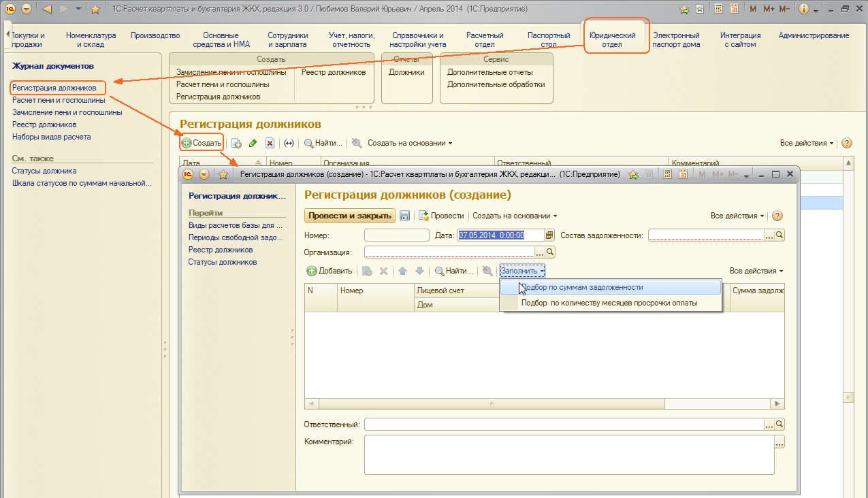Click magnifier icon of Состав задолженности field
The image size is (868, 498).
[x=780, y=235]
